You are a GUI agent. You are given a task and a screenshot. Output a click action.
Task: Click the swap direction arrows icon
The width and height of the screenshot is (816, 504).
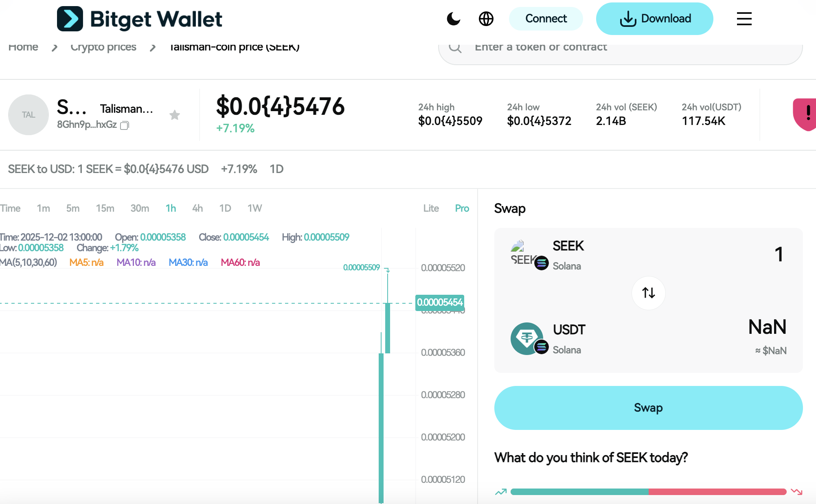pos(648,293)
